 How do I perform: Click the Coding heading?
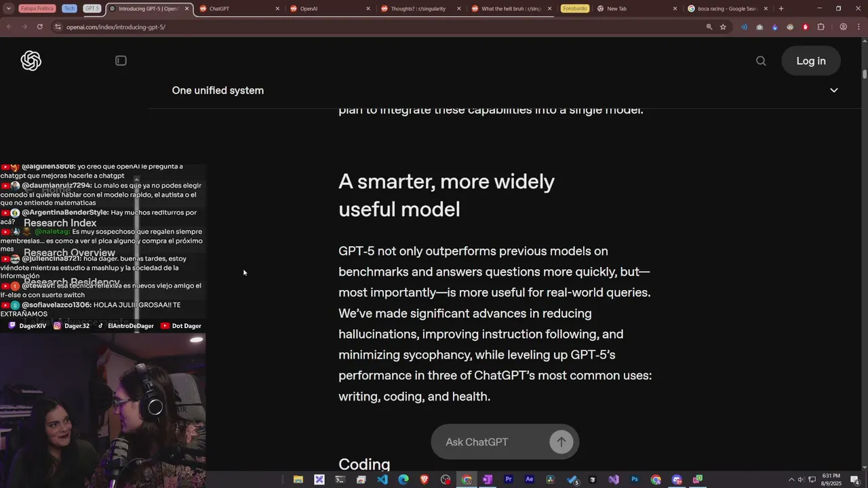click(364, 464)
